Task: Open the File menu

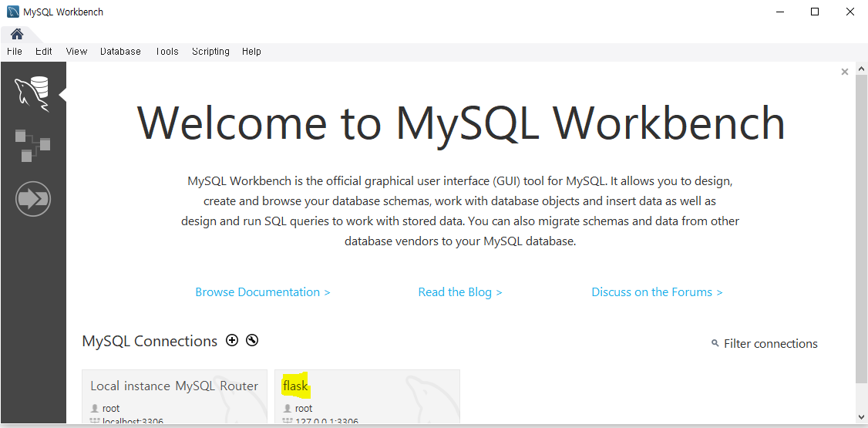Action: pyautogui.click(x=15, y=52)
